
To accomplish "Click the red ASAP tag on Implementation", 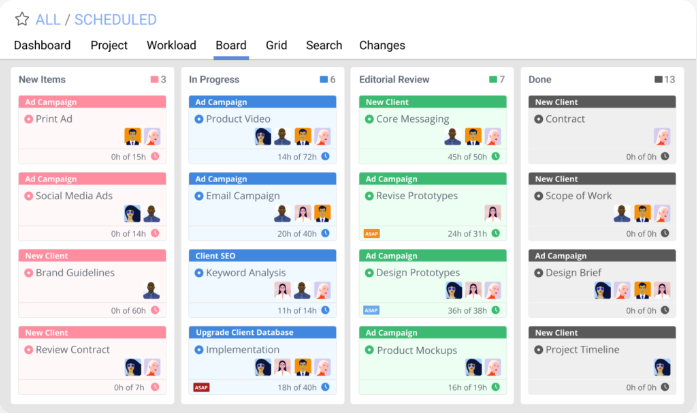I will [x=201, y=388].
